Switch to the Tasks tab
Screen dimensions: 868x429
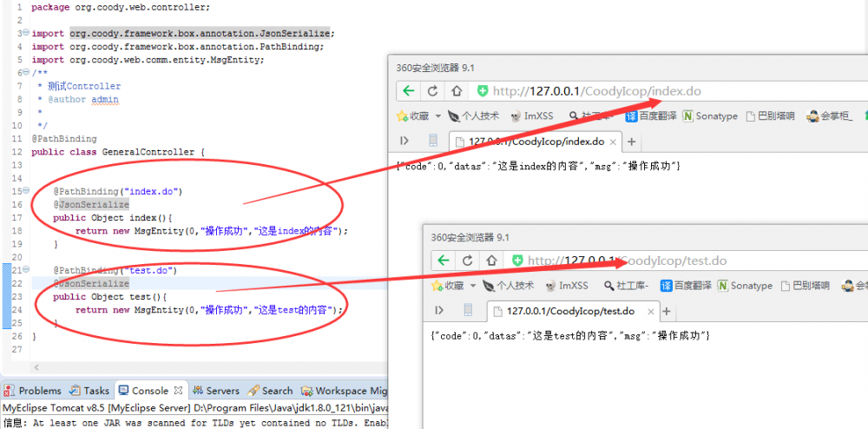pos(89,390)
